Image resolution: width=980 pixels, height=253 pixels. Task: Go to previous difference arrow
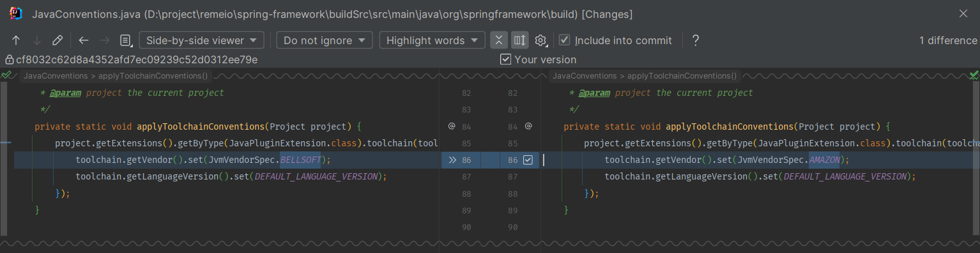click(17, 40)
